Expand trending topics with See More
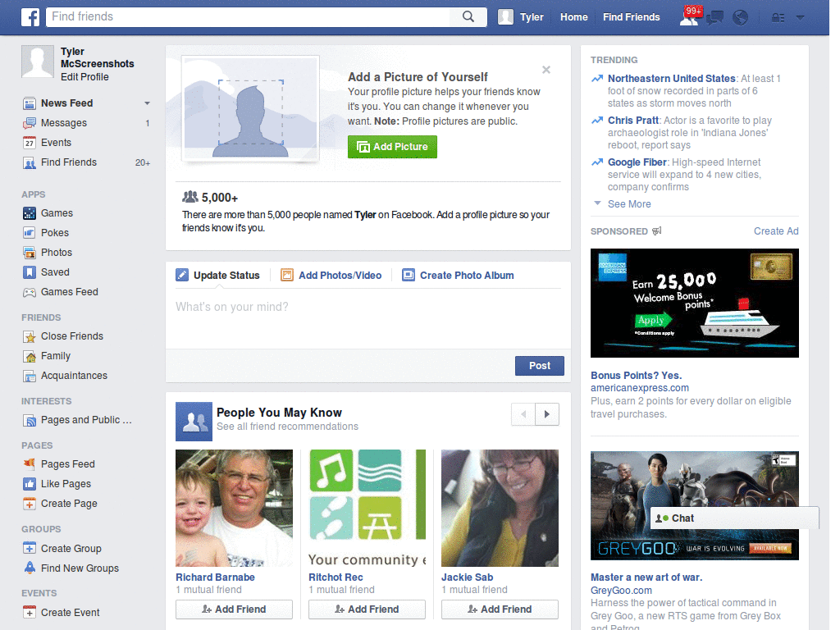 [x=629, y=204]
